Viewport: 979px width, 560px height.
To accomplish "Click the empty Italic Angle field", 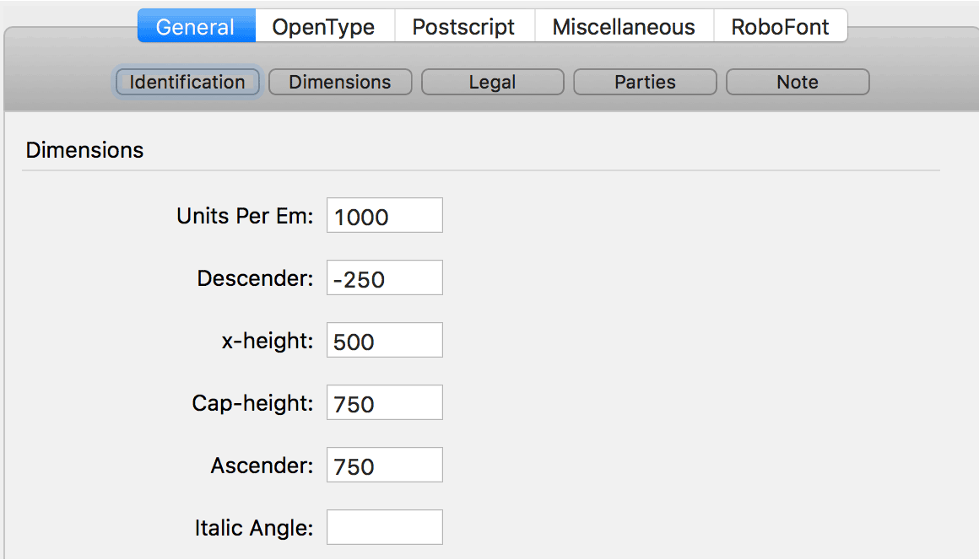I will 384,528.
